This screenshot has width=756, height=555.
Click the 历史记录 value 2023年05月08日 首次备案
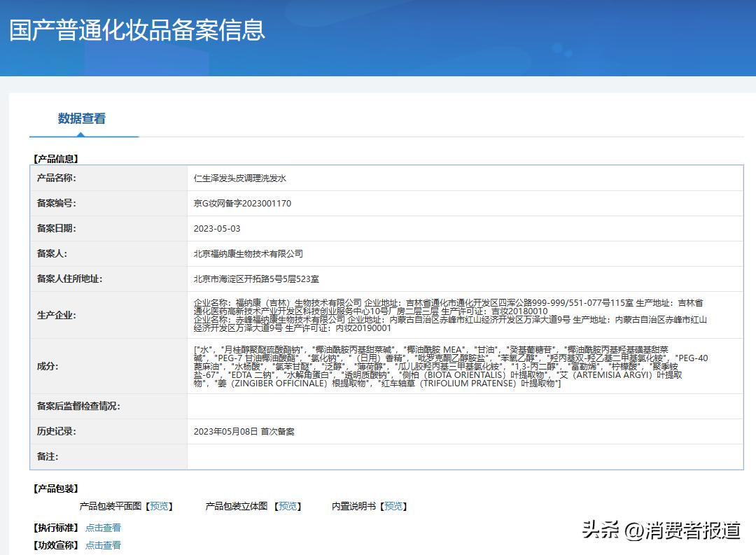click(244, 431)
